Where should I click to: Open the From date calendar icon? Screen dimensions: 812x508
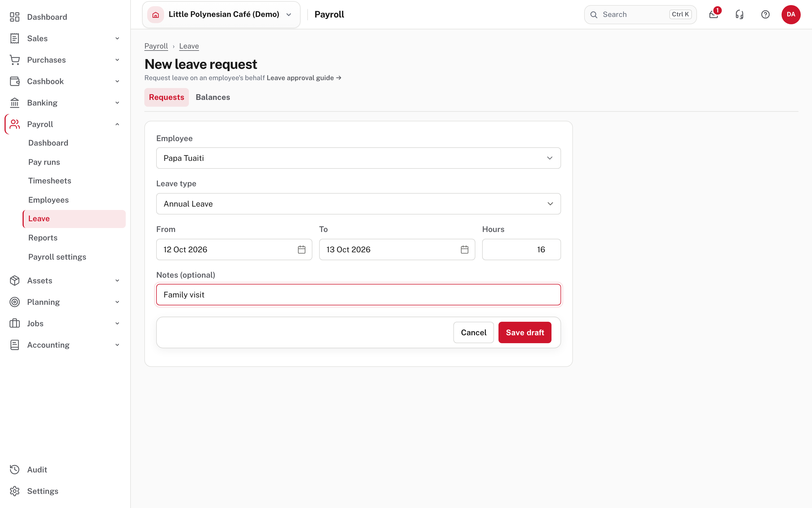(x=302, y=250)
